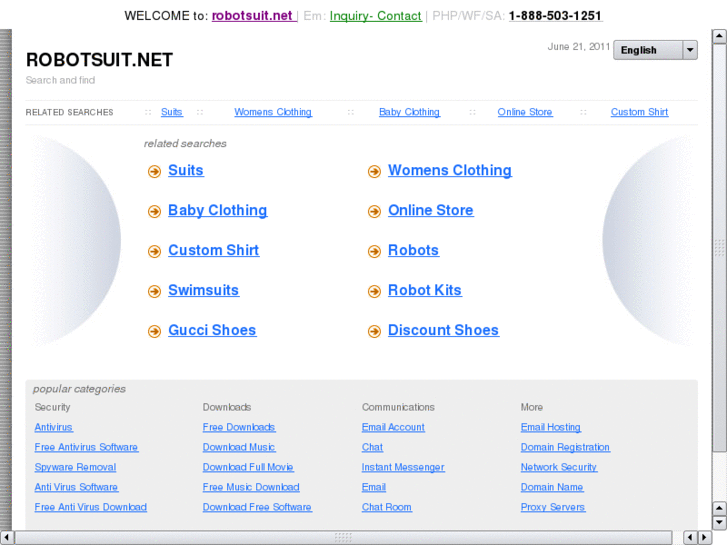This screenshot has width=727, height=545.
Task: Open the English language dropdown
Action: [648, 50]
